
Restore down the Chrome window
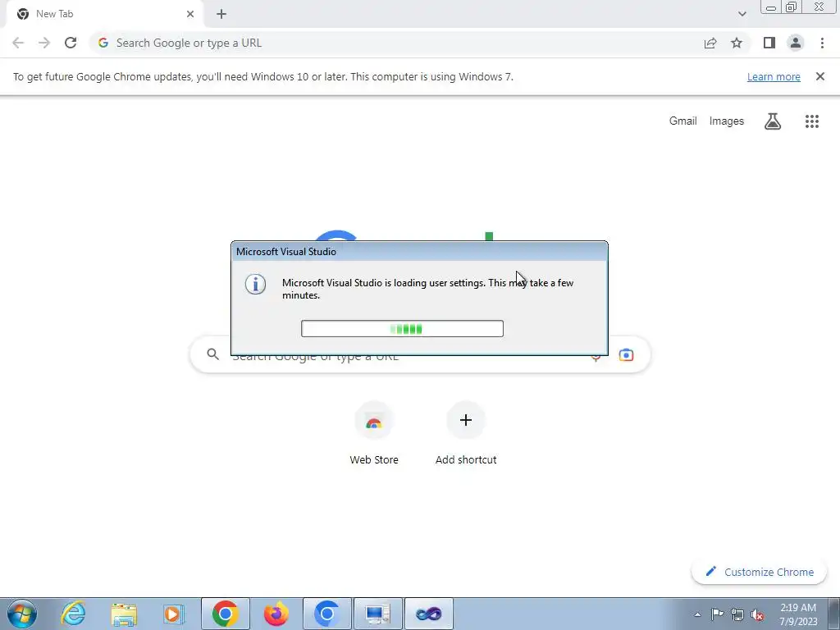[792, 7]
